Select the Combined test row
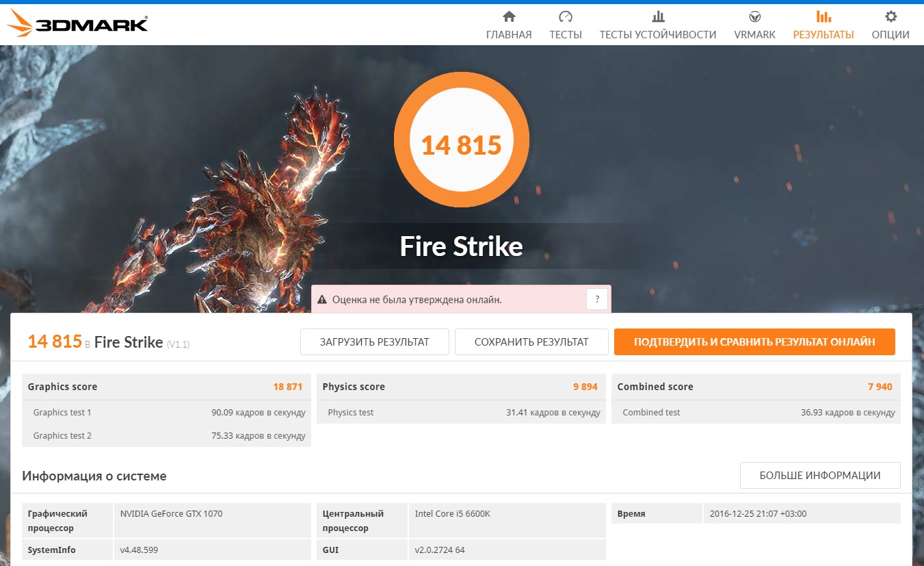 click(x=756, y=413)
